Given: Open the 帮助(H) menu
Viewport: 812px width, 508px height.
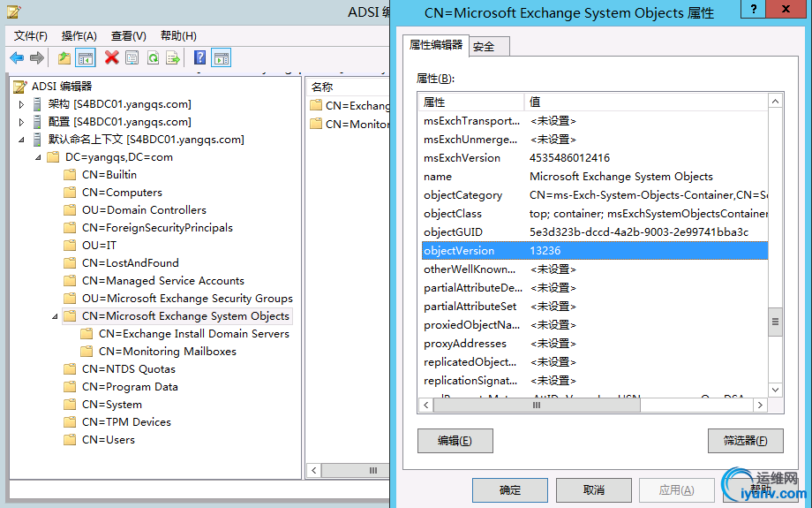Looking at the screenshot, I should click(x=178, y=35).
